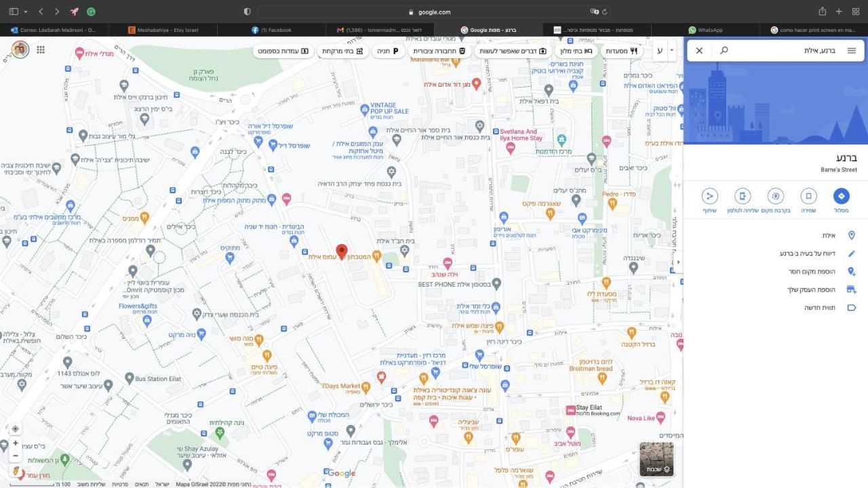Click the Google account profile picture
This screenshot has width=868, height=488.
20,49
